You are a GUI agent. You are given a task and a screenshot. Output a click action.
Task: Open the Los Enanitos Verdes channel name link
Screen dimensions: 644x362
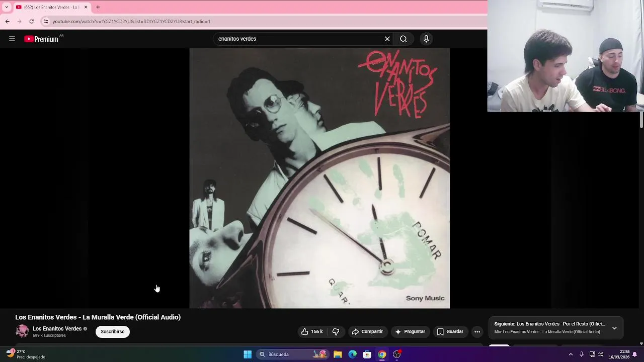pyautogui.click(x=57, y=329)
